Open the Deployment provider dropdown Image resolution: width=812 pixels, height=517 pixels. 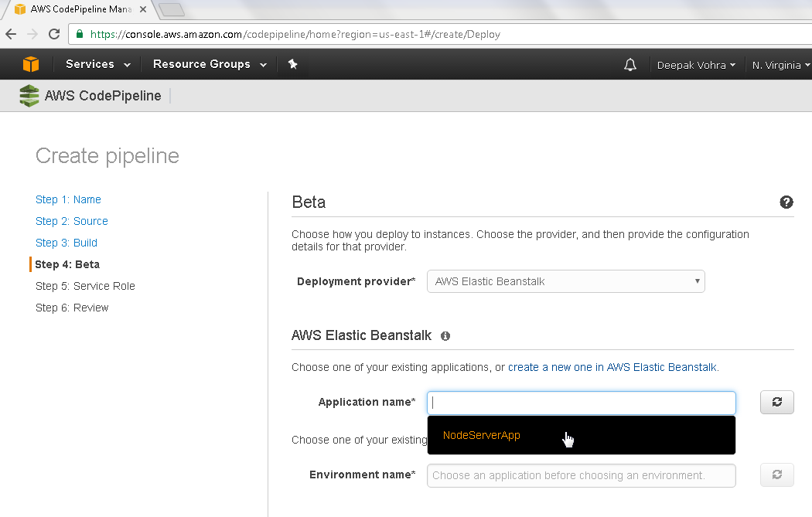pos(565,281)
